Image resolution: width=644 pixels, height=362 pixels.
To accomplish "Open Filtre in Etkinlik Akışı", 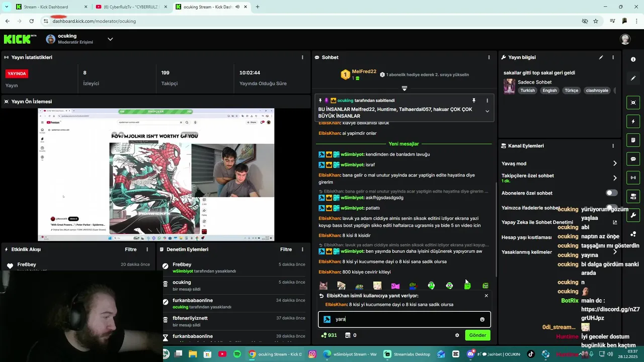I will pos(131,249).
